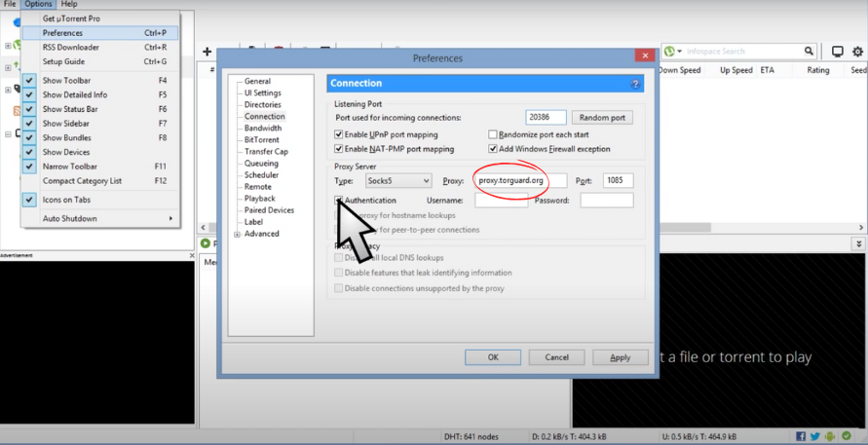Check Disable connections unsupported by the proxy
The image size is (868, 445).
tap(338, 288)
